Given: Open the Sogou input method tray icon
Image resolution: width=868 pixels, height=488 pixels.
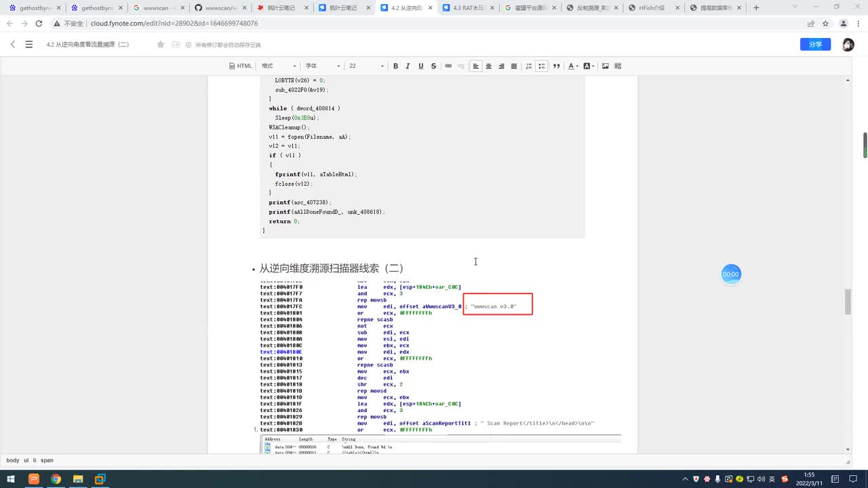Looking at the screenshot, I should 785,479.
